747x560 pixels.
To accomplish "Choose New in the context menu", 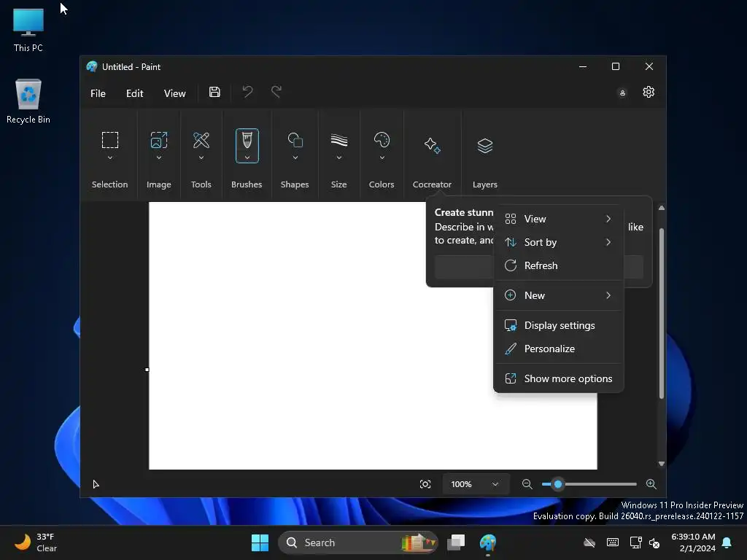I will 558,295.
